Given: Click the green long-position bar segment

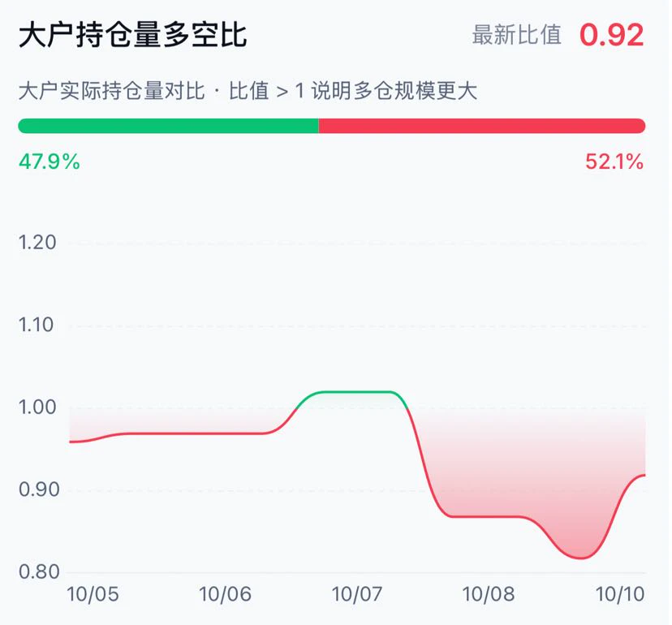Looking at the screenshot, I should [x=169, y=126].
